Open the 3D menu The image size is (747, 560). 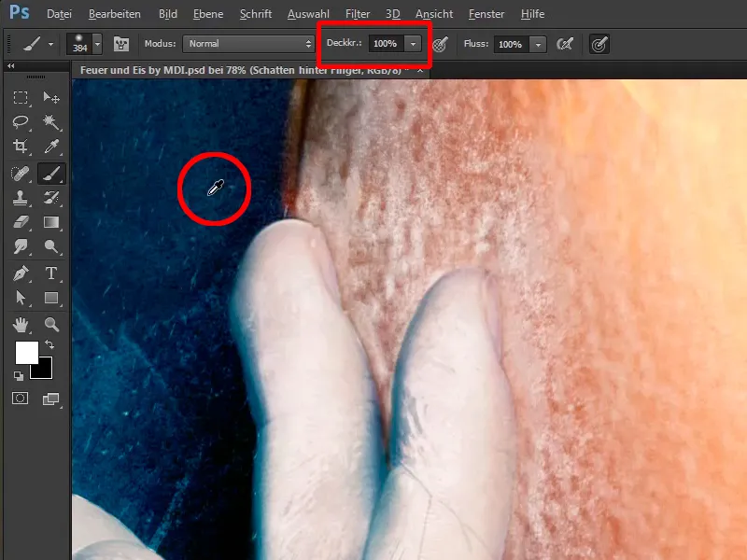point(392,14)
